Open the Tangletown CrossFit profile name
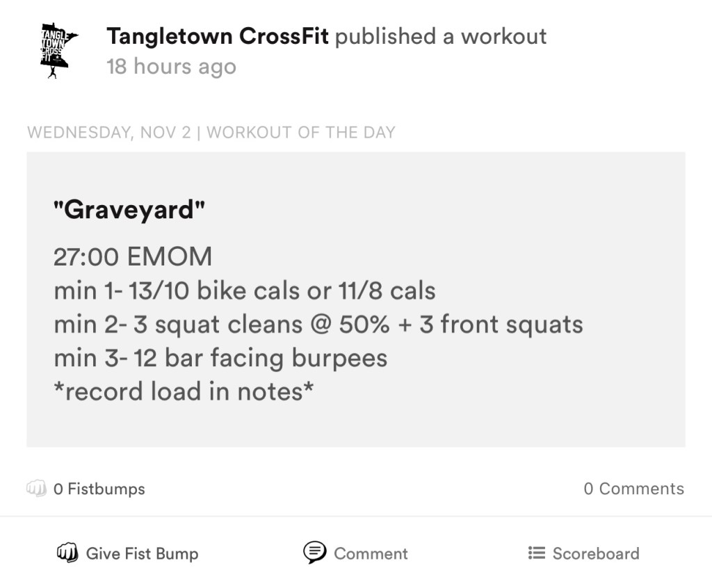Screen dimensions: 712x588 (218, 36)
